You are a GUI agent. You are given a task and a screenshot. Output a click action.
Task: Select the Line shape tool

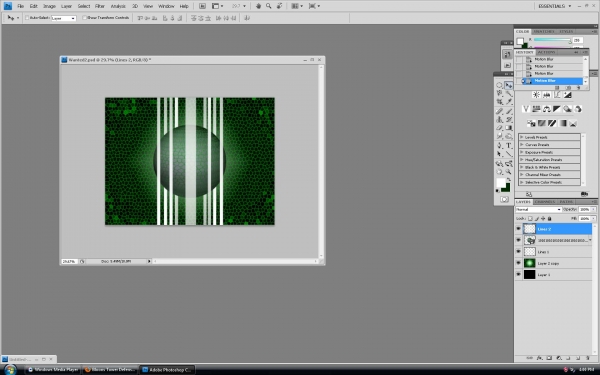pos(509,154)
